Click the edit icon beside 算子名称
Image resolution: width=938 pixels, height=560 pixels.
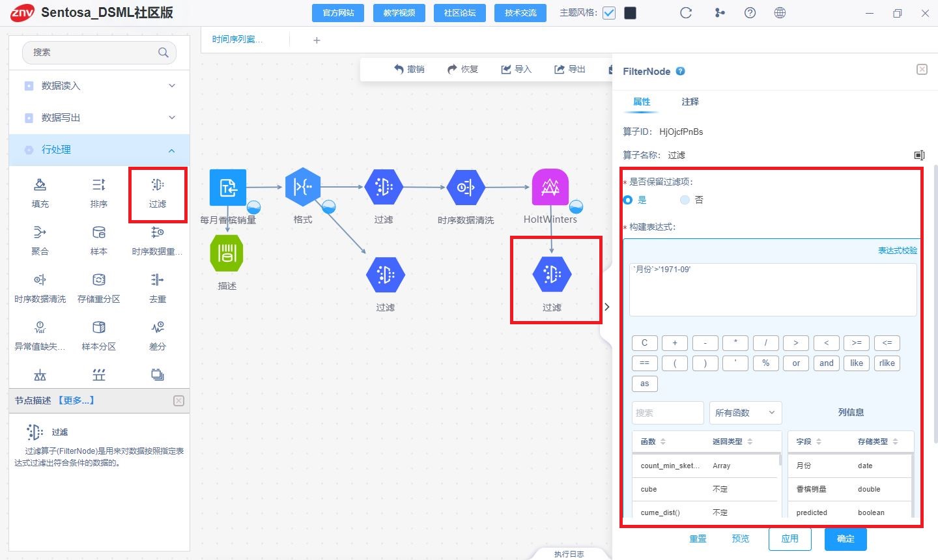click(x=919, y=155)
